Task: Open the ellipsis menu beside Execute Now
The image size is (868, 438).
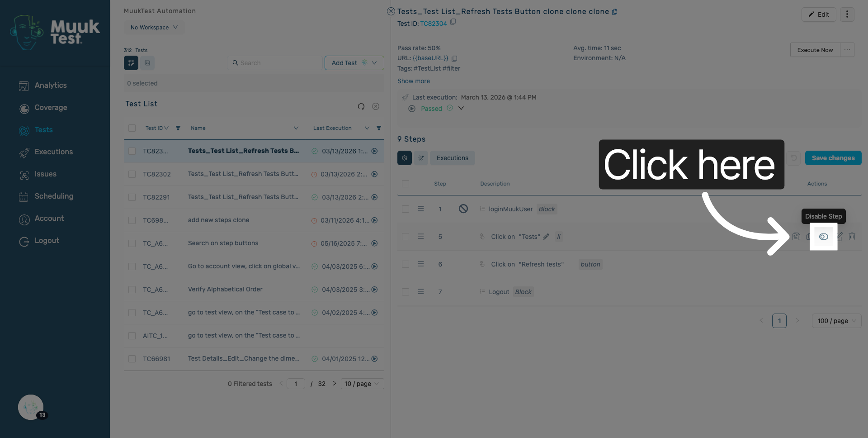Action: (847, 50)
